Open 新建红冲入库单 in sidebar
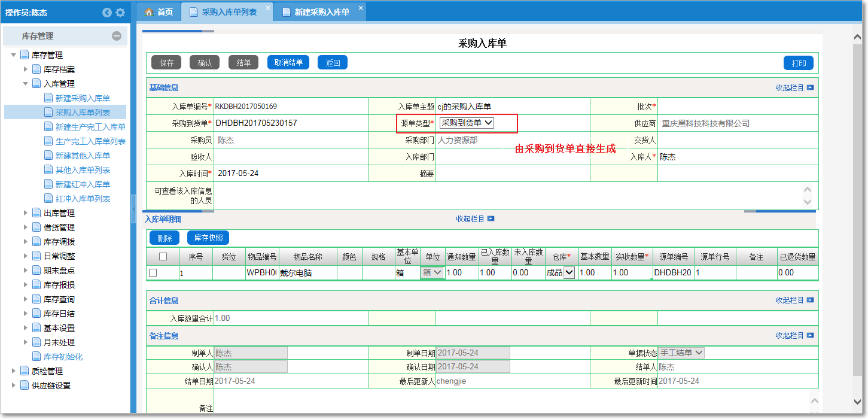 click(83, 184)
